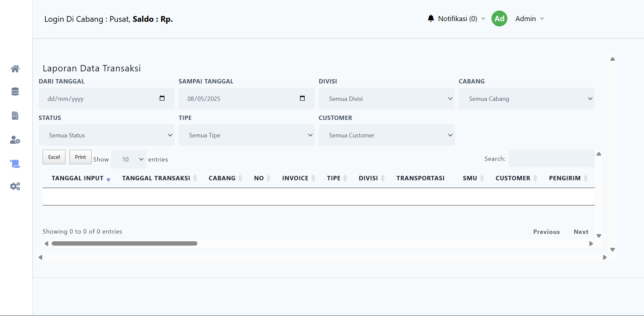644x316 pixels.
Task: Open the Admin user menu
Action: 529,19
